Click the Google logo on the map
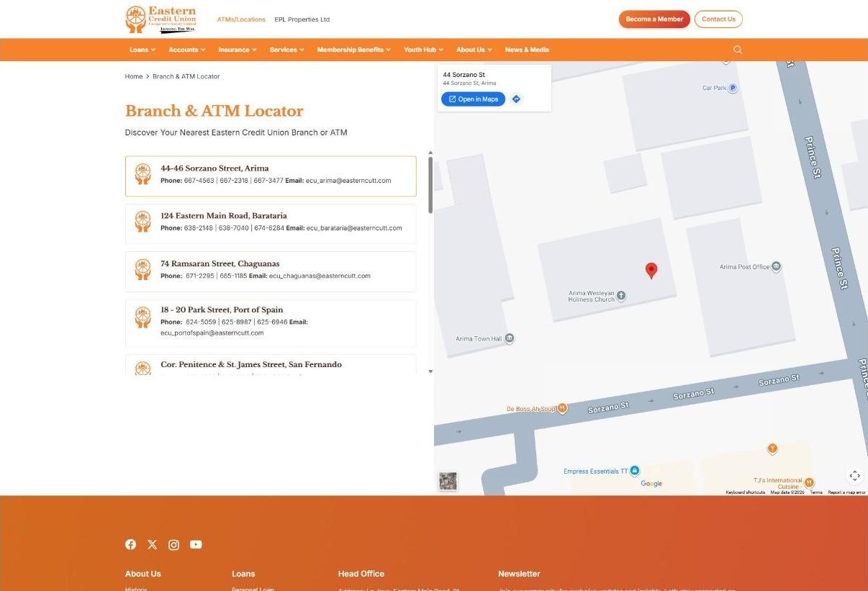868x591 pixels. point(651,484)
